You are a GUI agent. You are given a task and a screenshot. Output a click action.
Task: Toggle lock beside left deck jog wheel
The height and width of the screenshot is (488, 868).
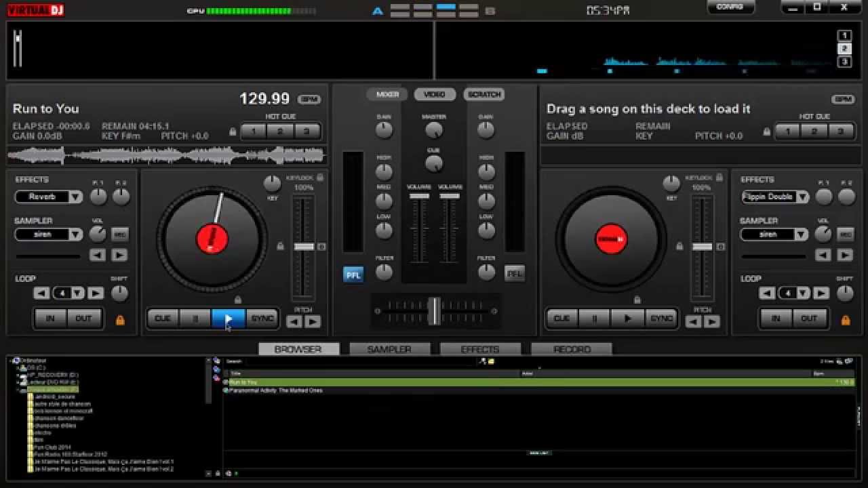coord(280,246)
